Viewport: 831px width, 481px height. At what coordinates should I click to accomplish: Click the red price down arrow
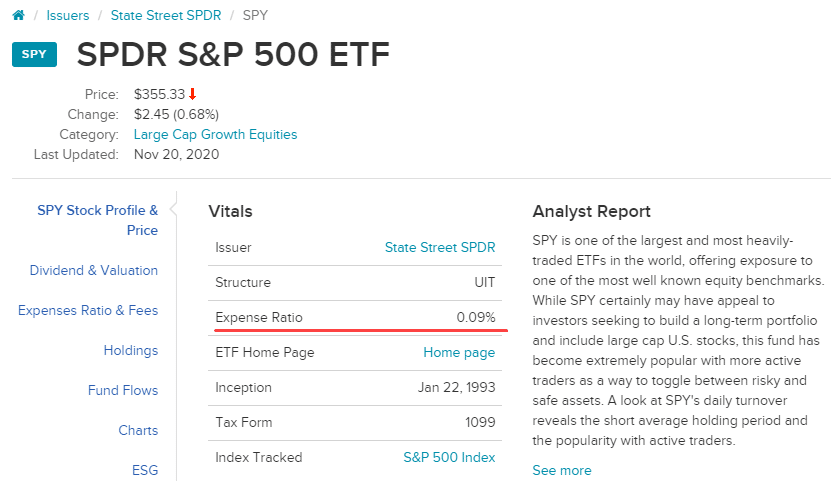coord(193,94)
